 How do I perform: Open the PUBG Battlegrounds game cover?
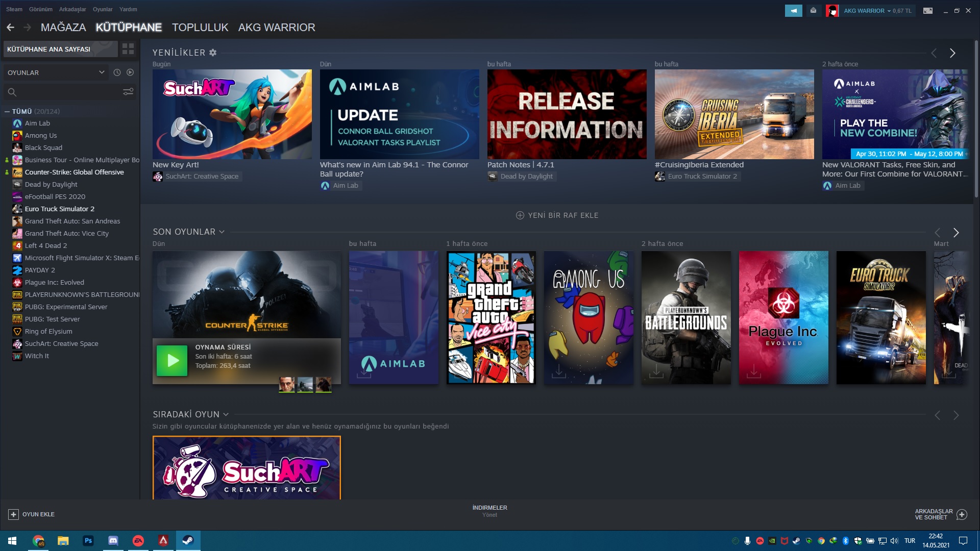click(686, 317)
